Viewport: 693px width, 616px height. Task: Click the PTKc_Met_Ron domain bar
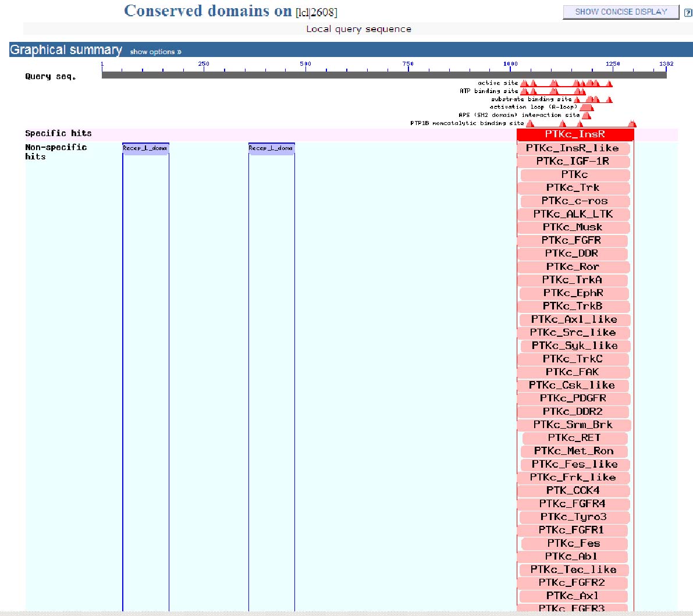tap(573, 451)
